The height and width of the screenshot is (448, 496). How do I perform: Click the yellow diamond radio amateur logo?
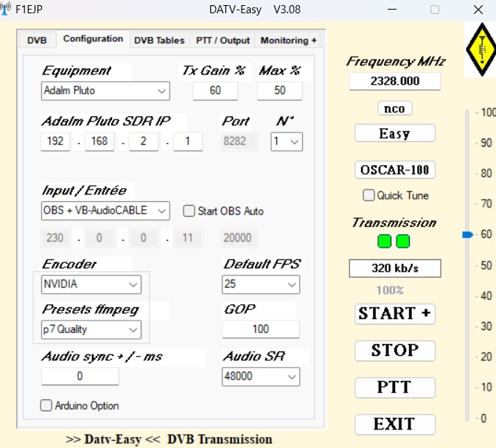[479, 49]
